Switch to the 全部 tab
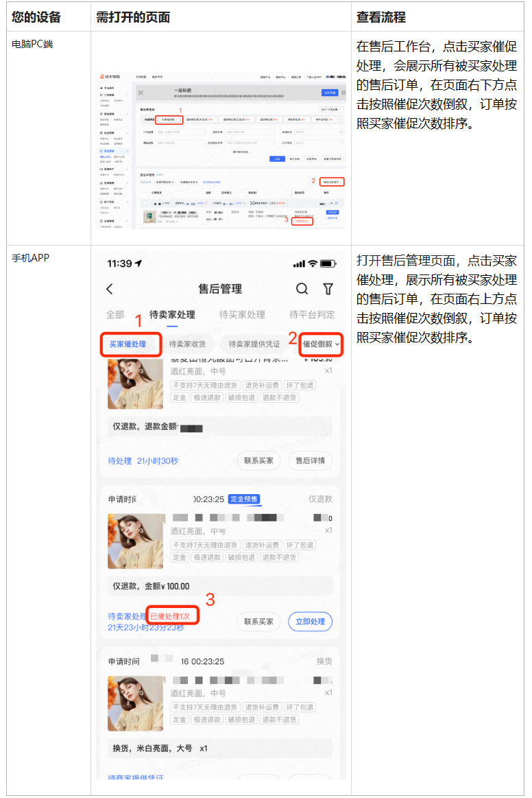The width and height of the screenshot is (532, 798). [x=115, y=314]
